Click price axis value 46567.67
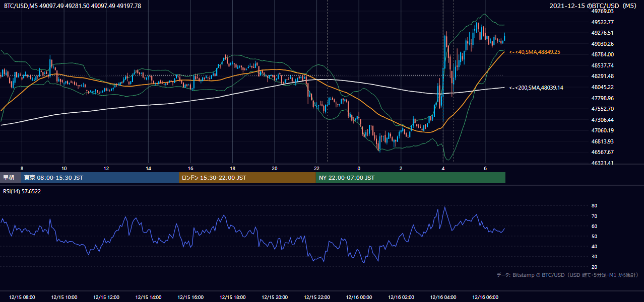Viewport: 644px width, 302px height. click(603, 152)
